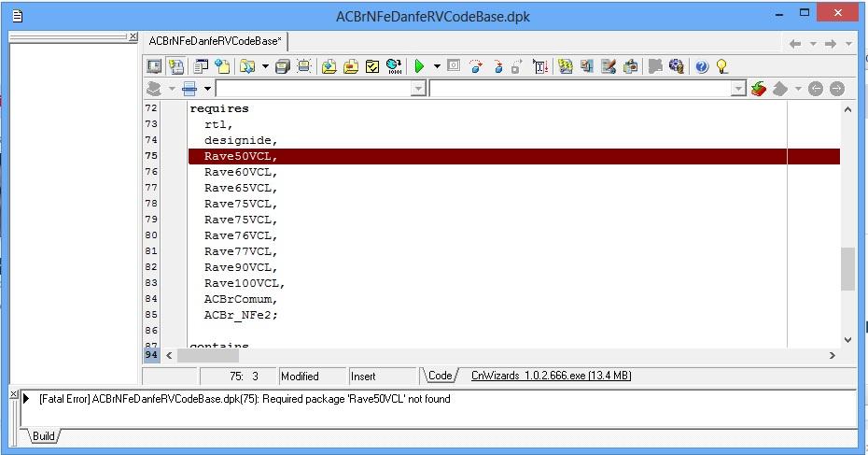Expand the first empty combo box dropdown

pyautogui.click(x=418, y=89)
